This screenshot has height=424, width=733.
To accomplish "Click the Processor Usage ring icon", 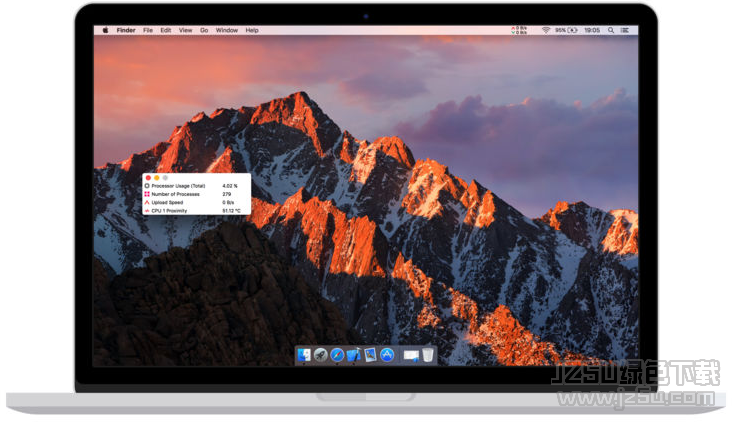I will (147, 186).
